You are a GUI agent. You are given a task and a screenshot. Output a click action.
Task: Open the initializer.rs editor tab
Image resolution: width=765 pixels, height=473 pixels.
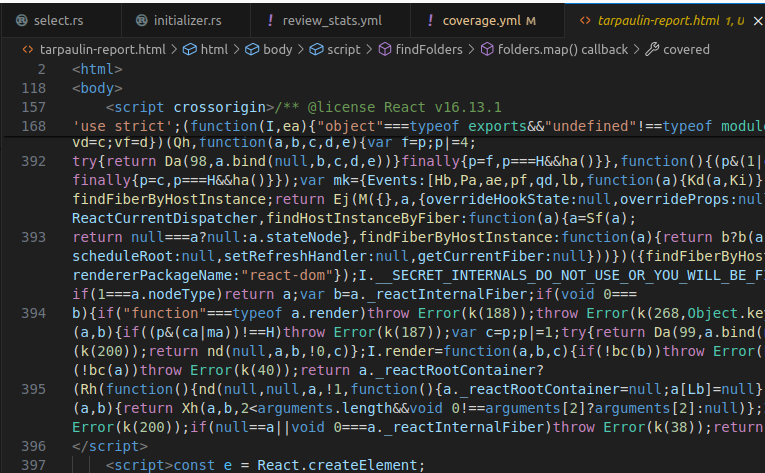coord(191,20)
